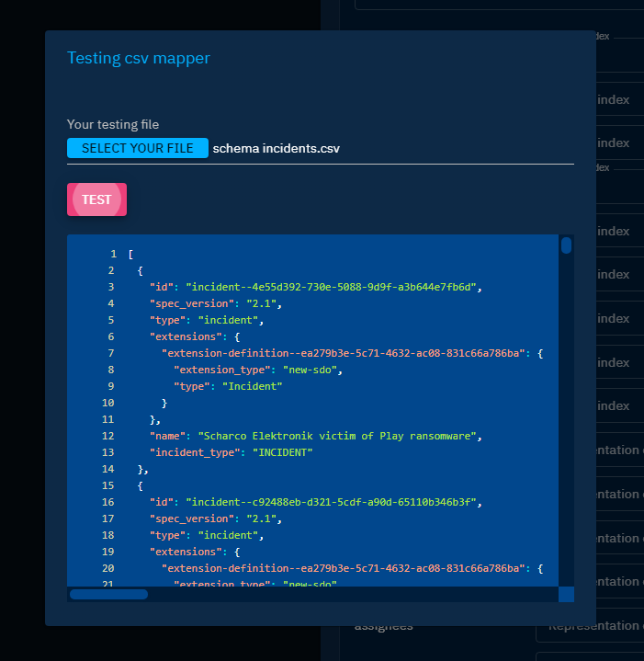
Task: Grab the code output vertical scrollbar thumb
Action: 566,245
